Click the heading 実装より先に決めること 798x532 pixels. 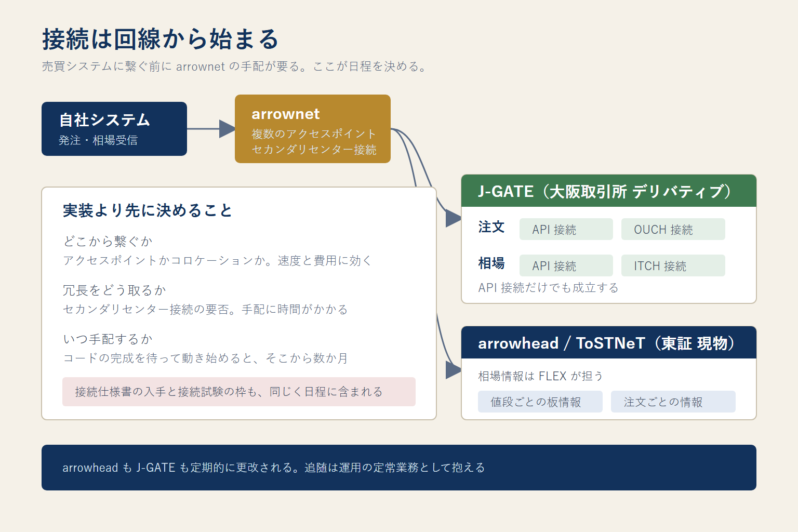pyautogui.click(x=148, y=210)
